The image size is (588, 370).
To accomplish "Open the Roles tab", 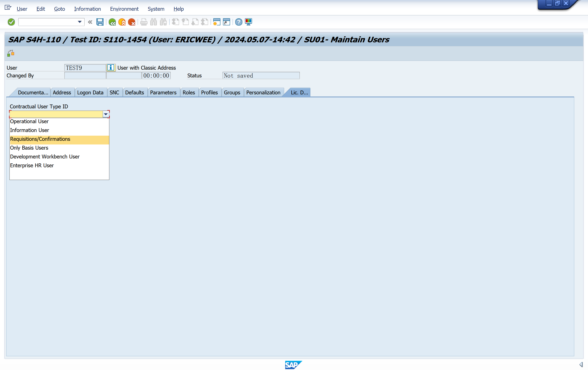I will (x=189, y=92).
